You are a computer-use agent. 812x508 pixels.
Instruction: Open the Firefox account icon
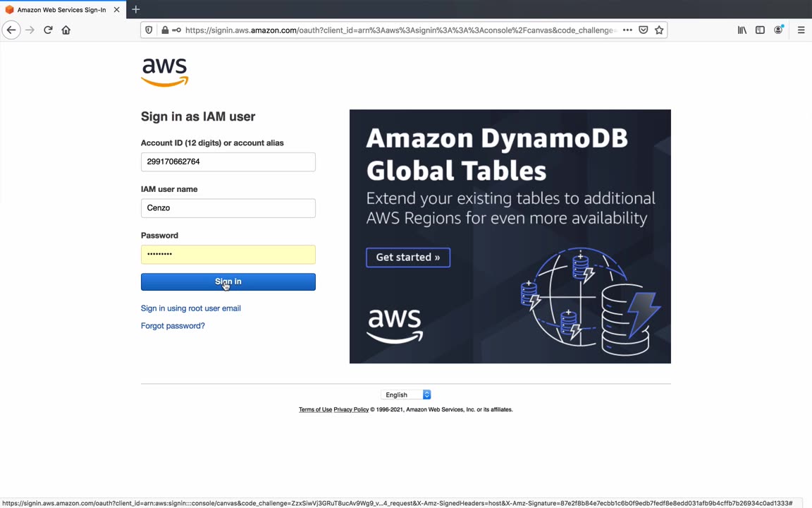click(778, 30)
